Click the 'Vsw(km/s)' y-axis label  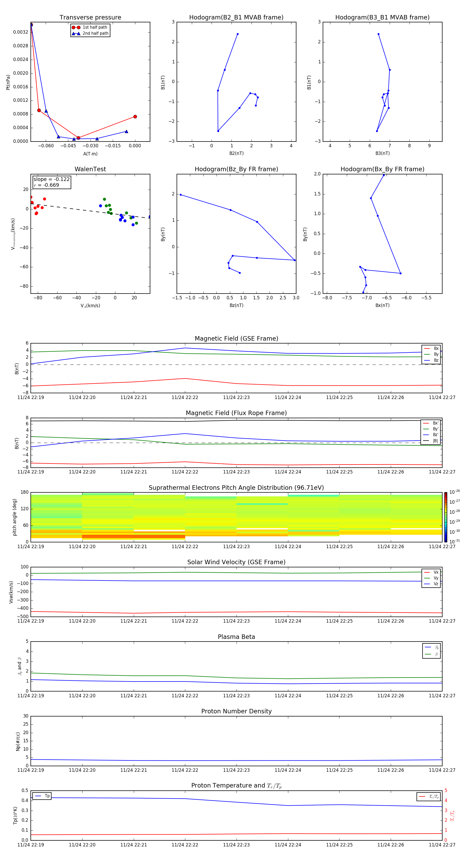(x=11, y=592)
